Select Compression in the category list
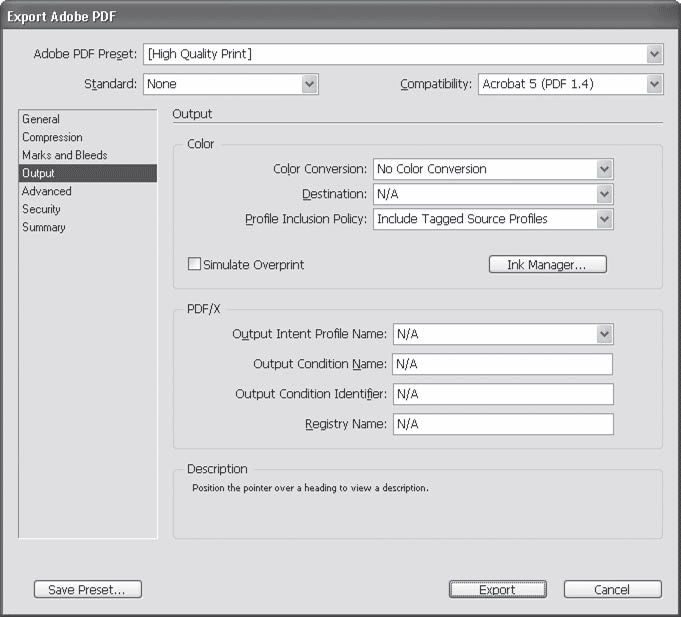This screenshot has height=617, width=681. (x=52, y=137)
